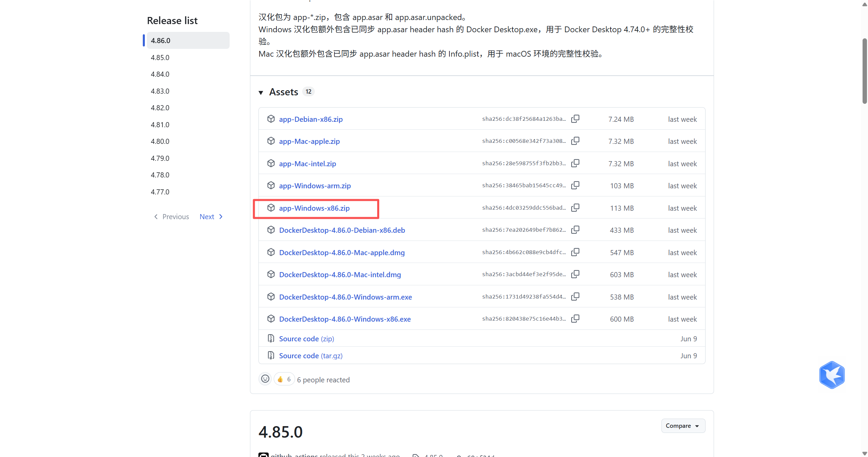Copy sha256 hash for DockerDesktop-4.86.0-Debian-x86.deb

click(x=575, y=230)
